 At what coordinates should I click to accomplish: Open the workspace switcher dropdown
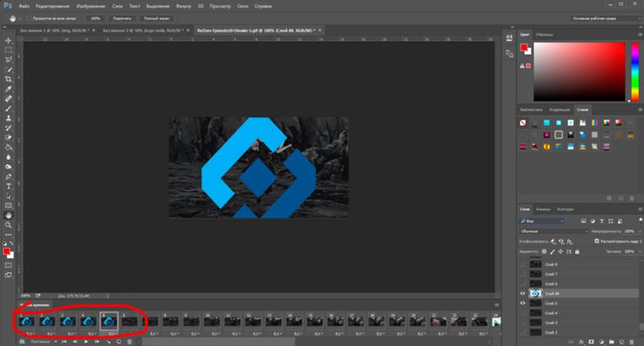[x=606, y=19]
